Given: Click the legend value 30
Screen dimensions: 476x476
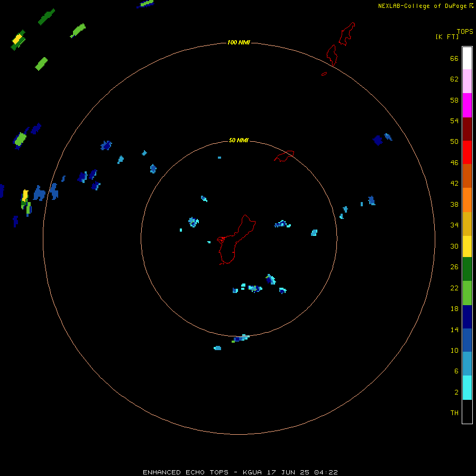Looking at the screenshot, I should pos(454,246).
